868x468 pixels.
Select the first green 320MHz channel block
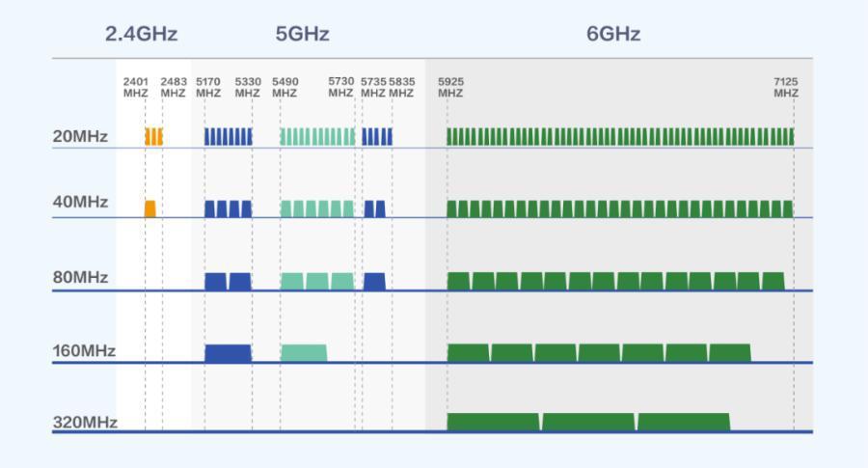[493, 423]
